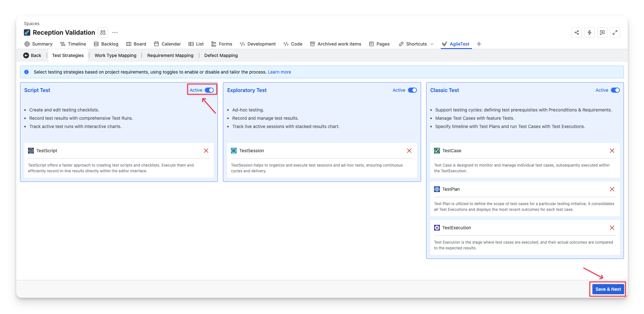Go back using the Back button
Viewport: 644px width, 314px height.
click(x=32, y=55)
